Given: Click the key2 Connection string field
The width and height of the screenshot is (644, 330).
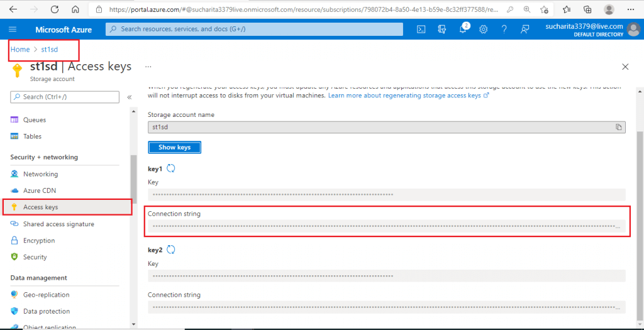Looking at the screenshot, I should [387, 307].
